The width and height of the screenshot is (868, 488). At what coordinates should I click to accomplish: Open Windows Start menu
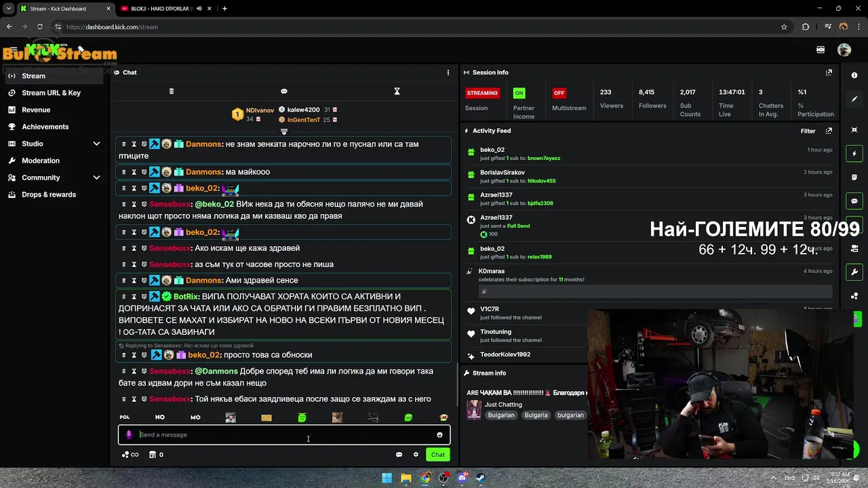[387, 479]
